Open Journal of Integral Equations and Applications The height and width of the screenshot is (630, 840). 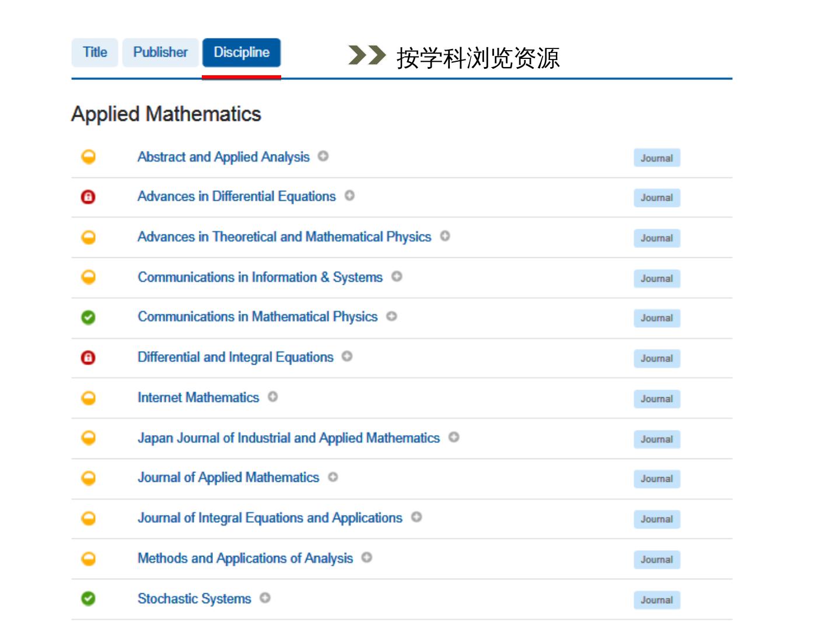coord(270,518)
